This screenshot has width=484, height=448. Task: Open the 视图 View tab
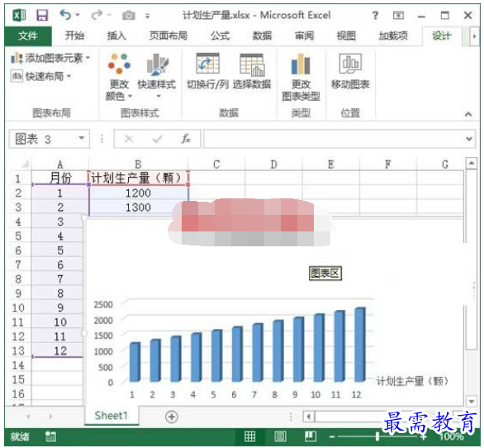[x=346, y=36]
